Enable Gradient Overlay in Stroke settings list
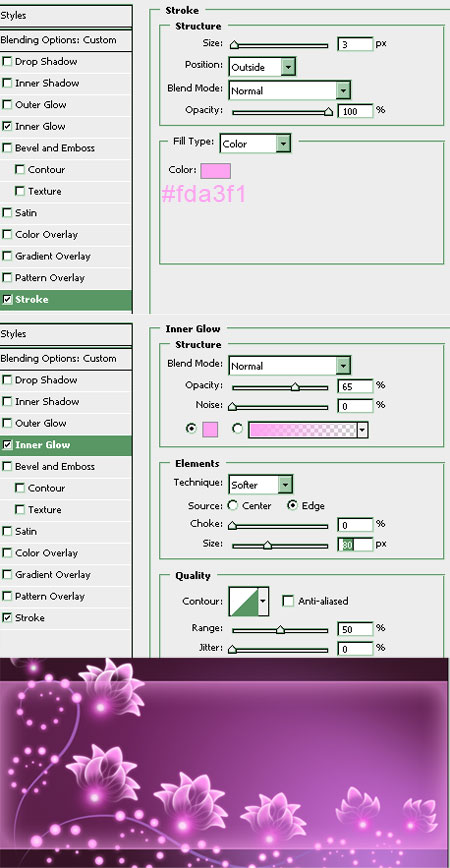The height and width of the screenshot is (868, 450). 7,256
